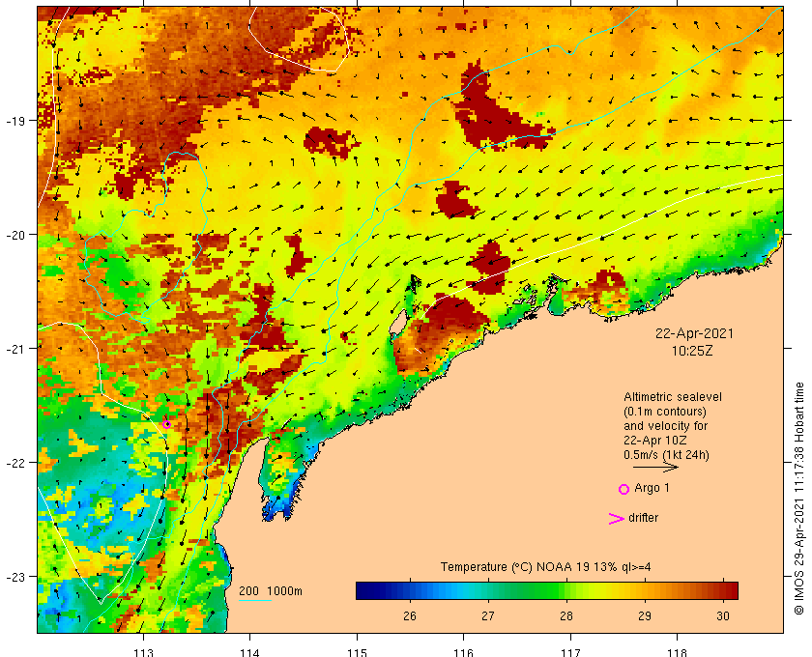Screen dimensions: 812x657
Task: Click the dark red end of colorbar
Action: click(x=731, y=590)
